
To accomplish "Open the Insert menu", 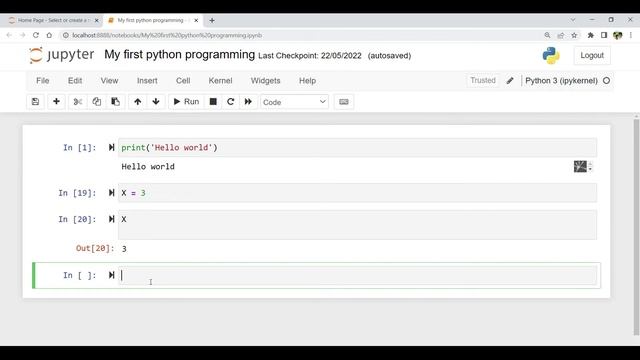I will pyautogui.click(x=147, y=80).
